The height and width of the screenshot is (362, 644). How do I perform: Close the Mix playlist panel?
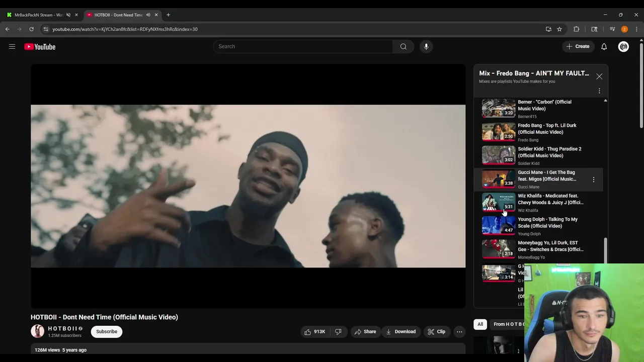pos(599,76)
